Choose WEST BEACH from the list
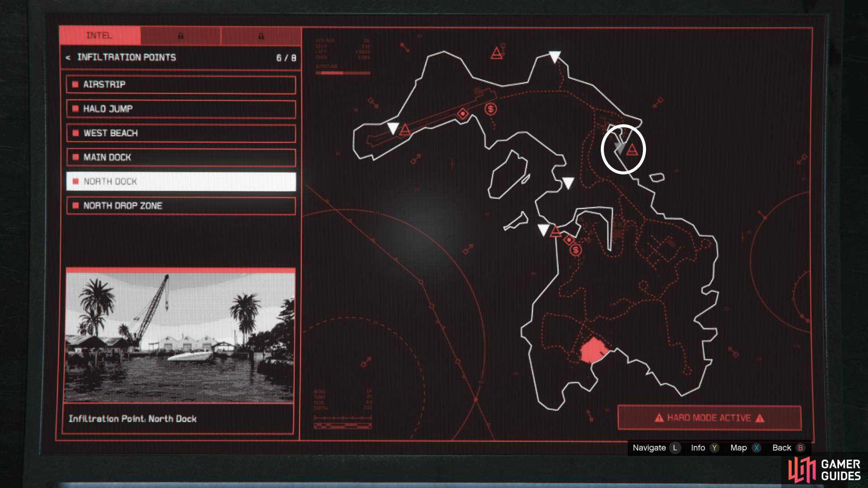868x488 pixels. [x=181, y=133]
